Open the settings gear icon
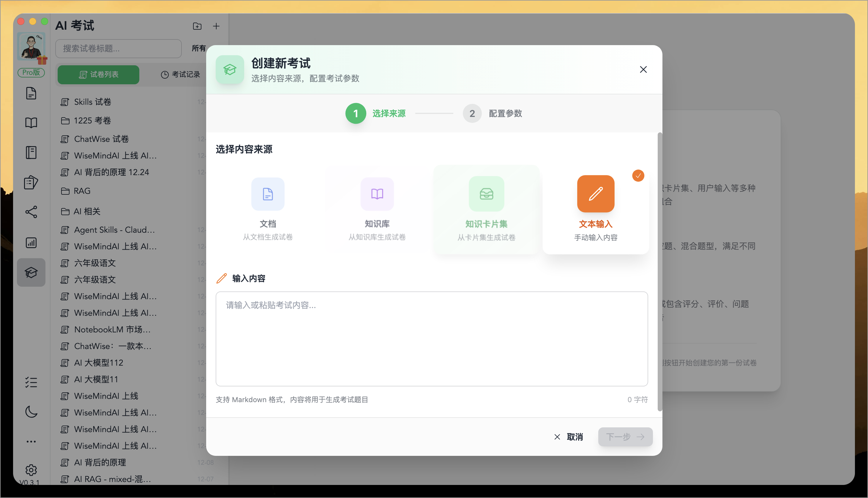Image resolution: width=868 pixels, height=498 pixels. [x=31, y=470]
